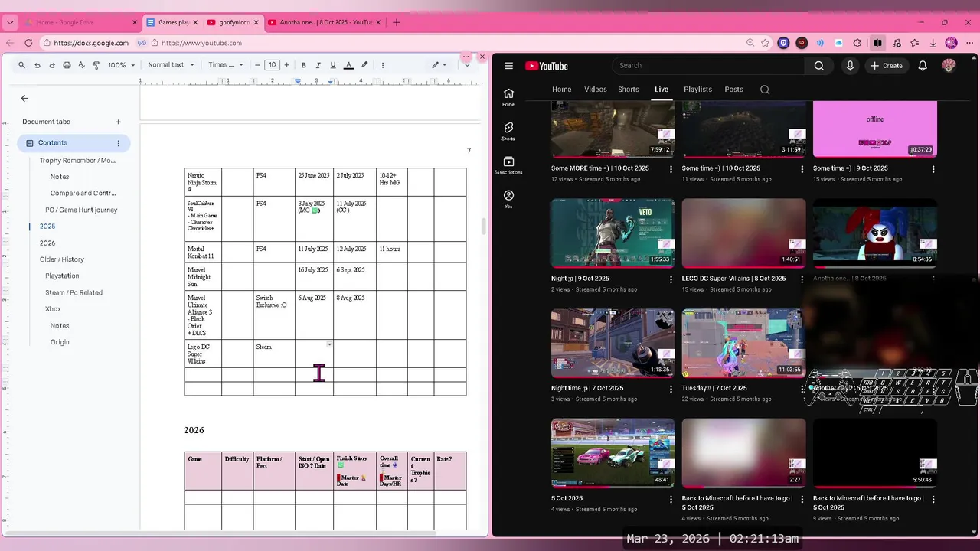Click the font size field showing 10
The width and height of the screenshot is (980, 551).
click(x=272, y=65)
